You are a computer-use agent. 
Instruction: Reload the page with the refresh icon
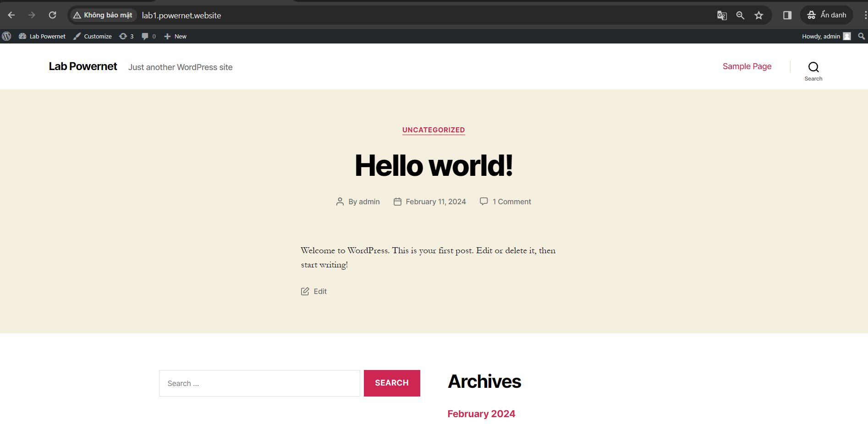pos(53,15)
